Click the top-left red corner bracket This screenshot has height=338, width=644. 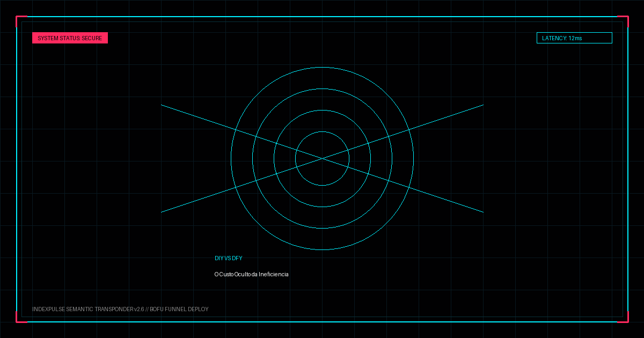click(x=21, y=21)
